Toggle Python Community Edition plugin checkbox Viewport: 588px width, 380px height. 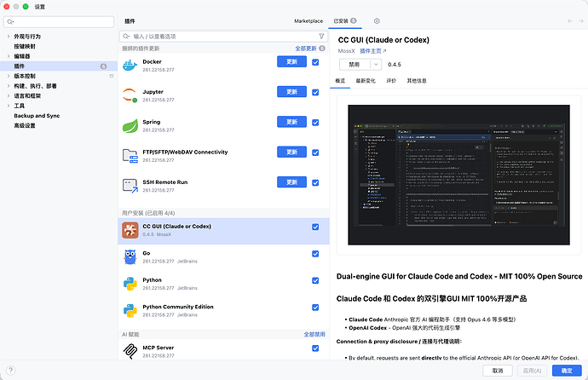click(315, 308)
